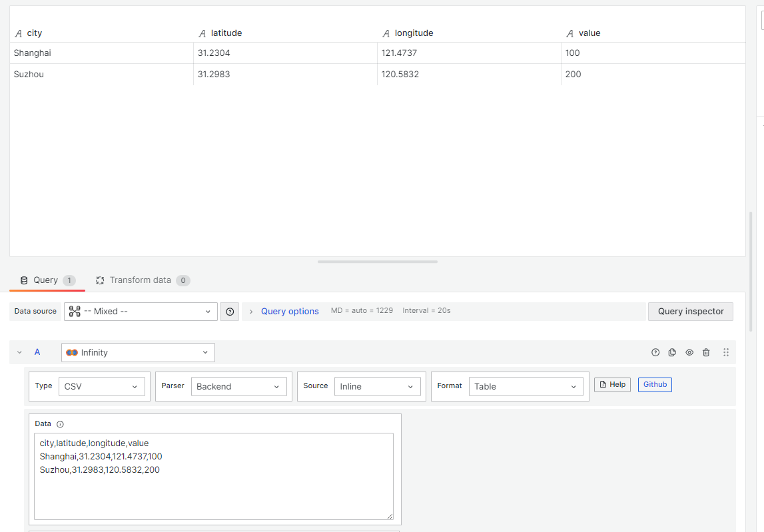Collapse query row A chevron
764x532 pixels.
coord(19,352)
